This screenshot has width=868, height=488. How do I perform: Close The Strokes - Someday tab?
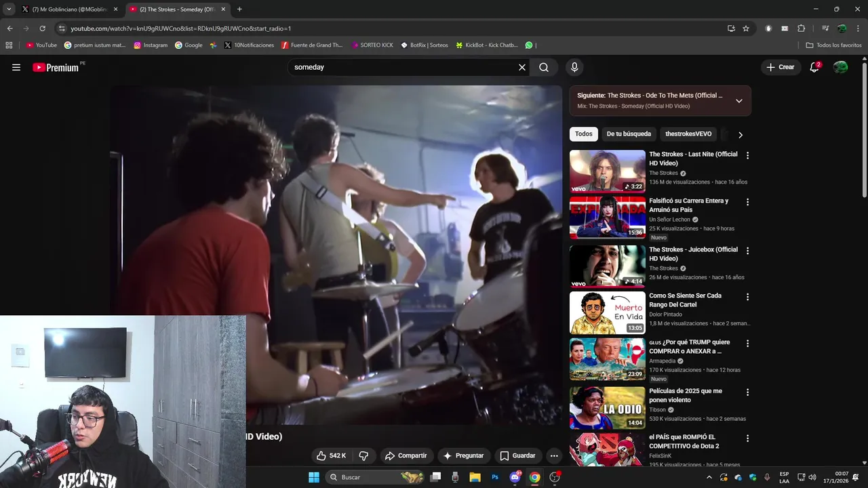click(x=223, y=9)
